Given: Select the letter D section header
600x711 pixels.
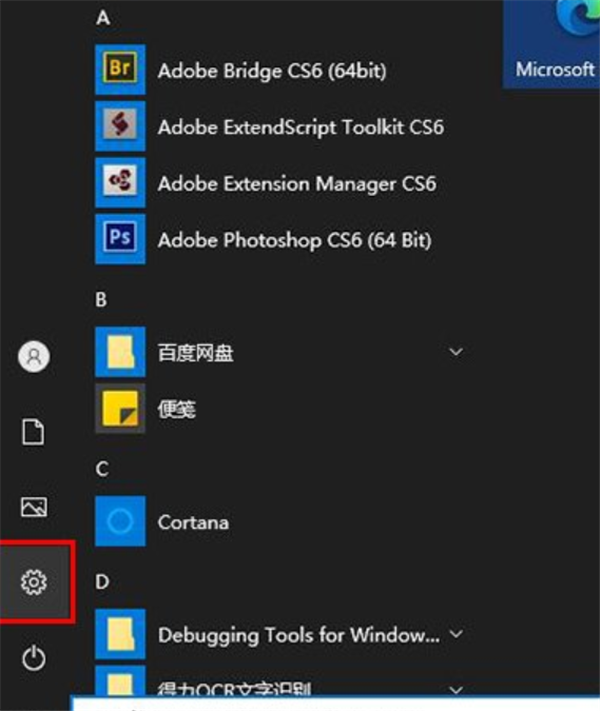Looking at the screenshot, I should [x=102, y=582].
